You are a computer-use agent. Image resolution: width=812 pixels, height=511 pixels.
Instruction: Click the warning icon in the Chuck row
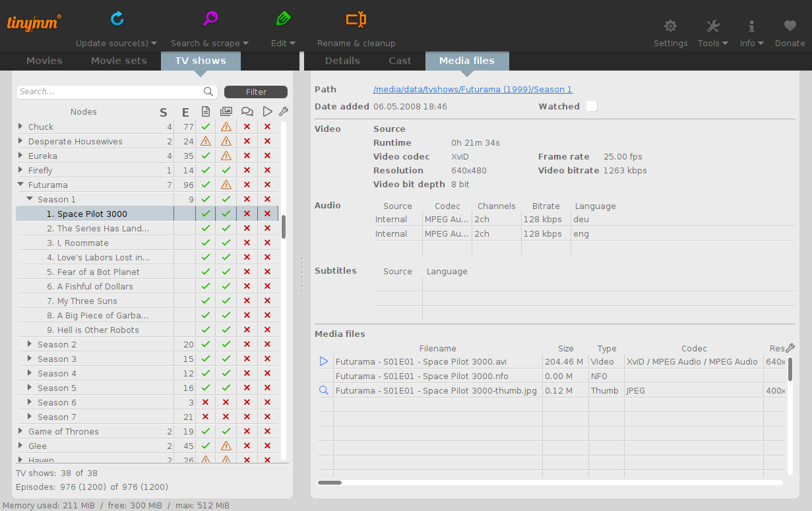(x=226, y=127)
